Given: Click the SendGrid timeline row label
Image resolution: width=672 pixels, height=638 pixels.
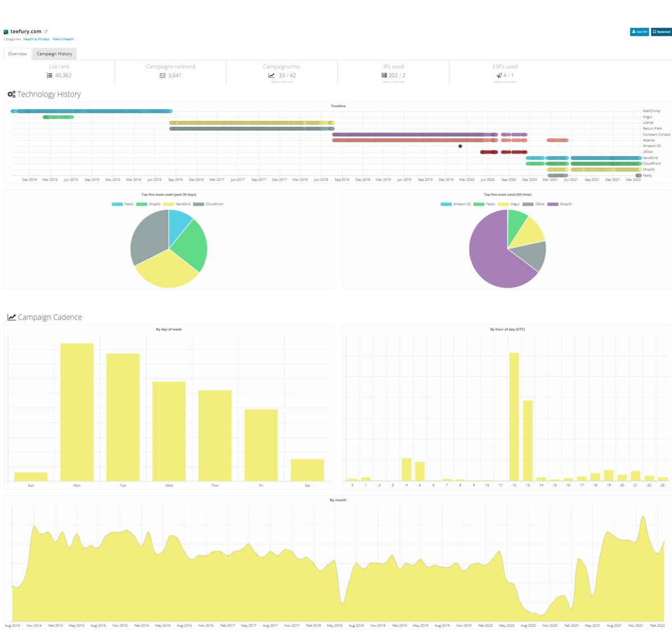Looking at the screenshot, I should (650, 158).
